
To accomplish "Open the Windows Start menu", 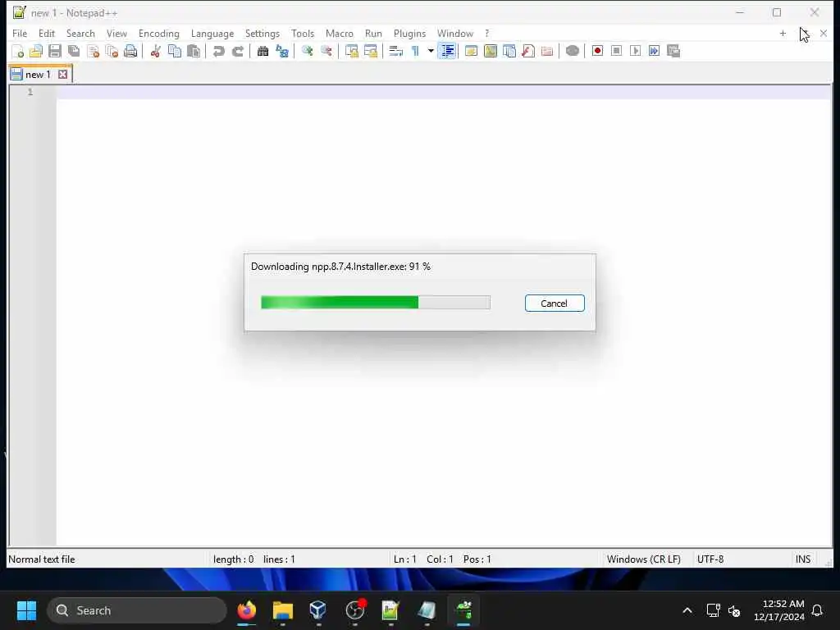I will click(x=26, y=610).
